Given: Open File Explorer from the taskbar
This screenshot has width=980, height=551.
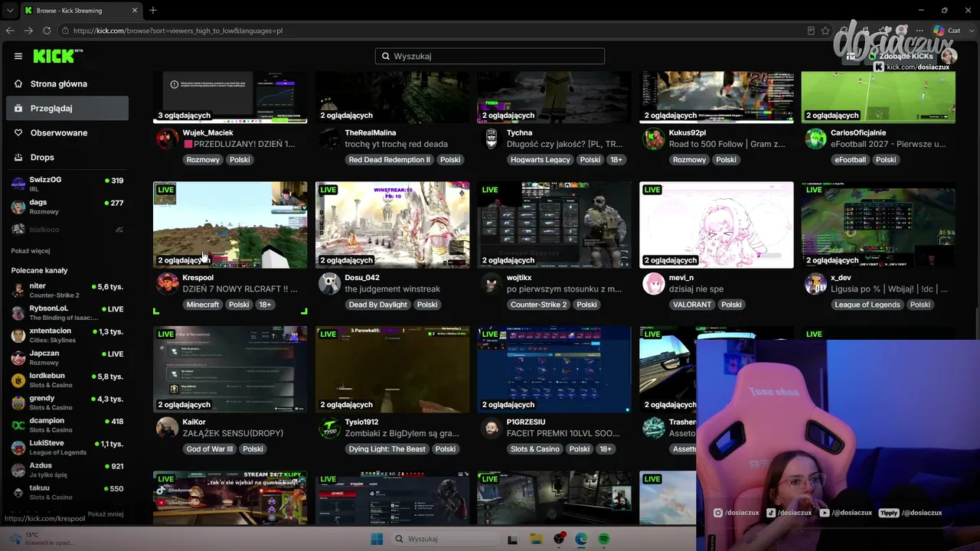Looking at the screenshot, I should (x=536, y=540).
